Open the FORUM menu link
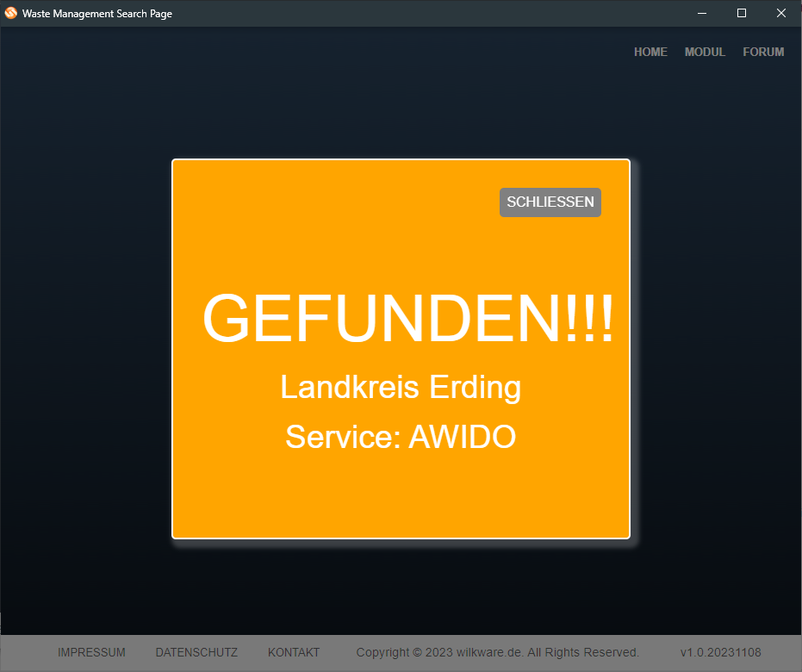This screenshot has height=672, width=802. (x=763, y=53)
